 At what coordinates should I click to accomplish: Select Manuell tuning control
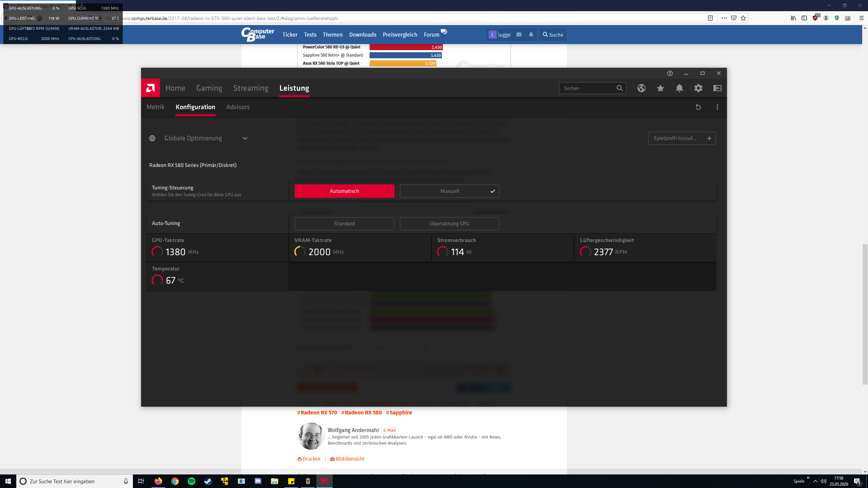coord(449,191)
